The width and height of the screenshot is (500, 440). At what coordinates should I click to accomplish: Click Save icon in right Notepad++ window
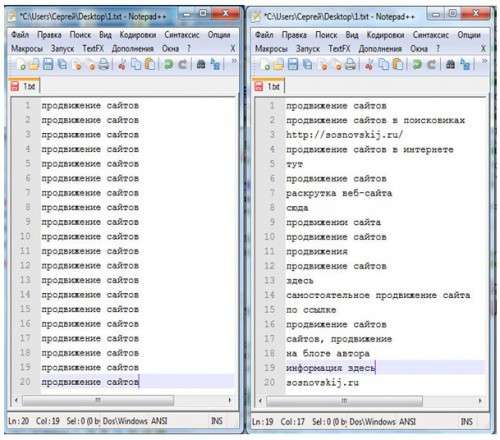pos(293,64)
